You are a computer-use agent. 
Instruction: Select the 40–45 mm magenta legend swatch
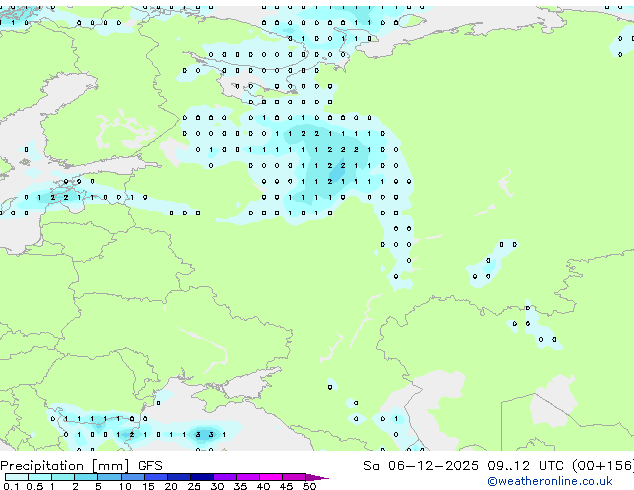click(271, 477)
